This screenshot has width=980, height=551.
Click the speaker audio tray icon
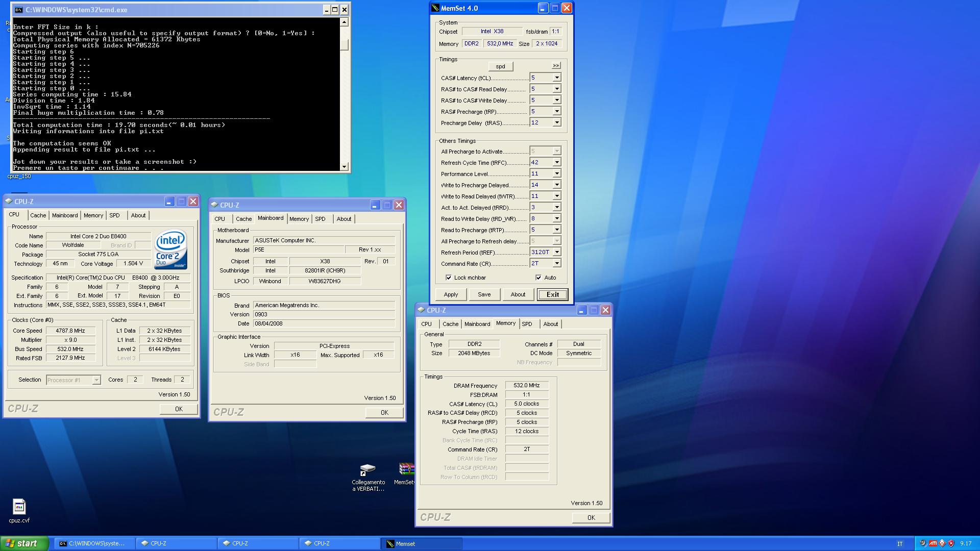[x=923, y=543]
